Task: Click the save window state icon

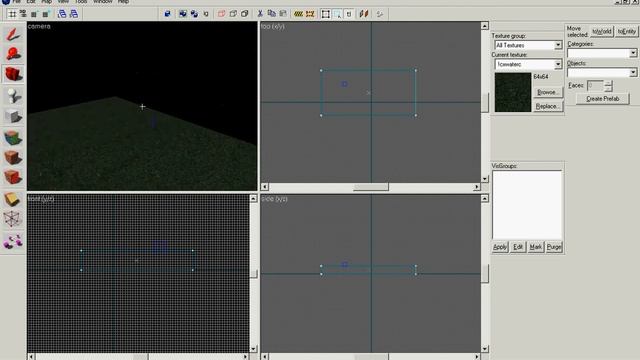Action: tap(73, 14)
